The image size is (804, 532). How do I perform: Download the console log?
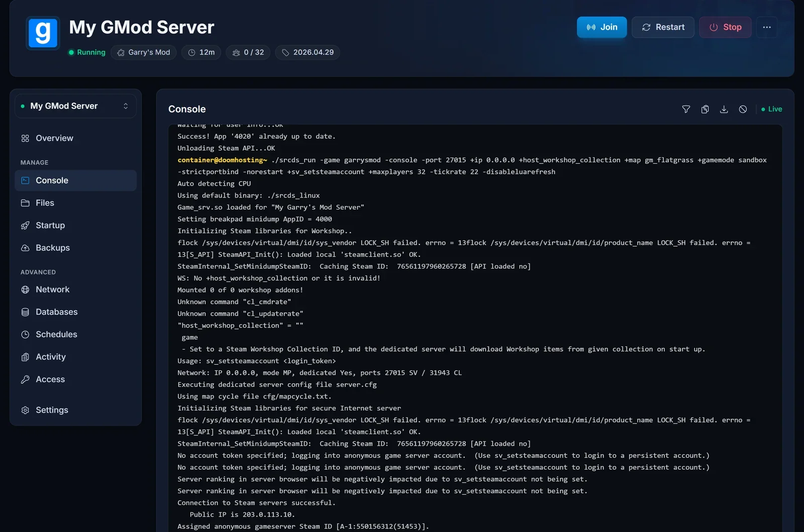pos(724,109)
